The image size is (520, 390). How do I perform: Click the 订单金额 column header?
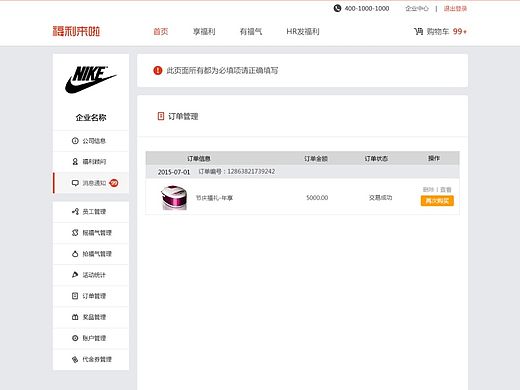click(x=316, y=159)
